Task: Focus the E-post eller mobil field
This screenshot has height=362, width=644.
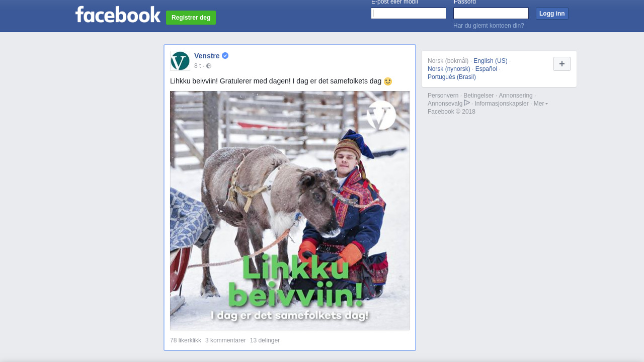Action: click(x=409, y=14)
